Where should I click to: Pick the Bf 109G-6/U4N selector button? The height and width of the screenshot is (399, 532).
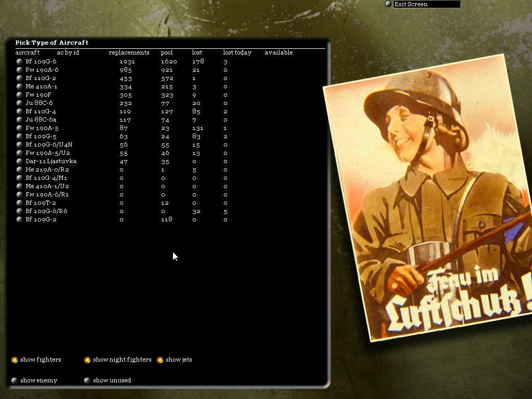(19, 144)
